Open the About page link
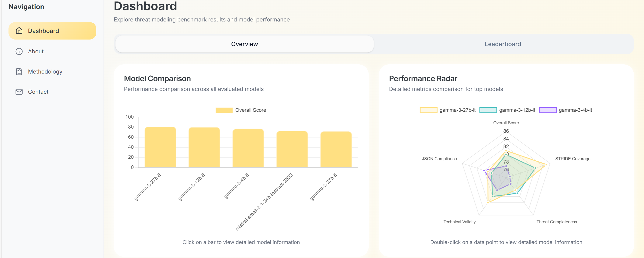This screenshot has width=644, height=258. [36, 51]
